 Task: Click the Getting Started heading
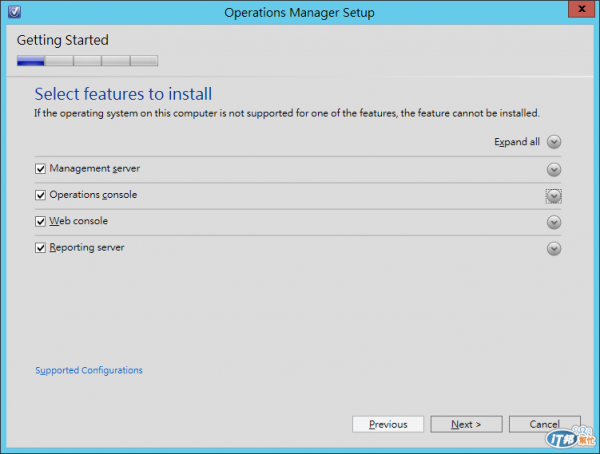point(63,40)
